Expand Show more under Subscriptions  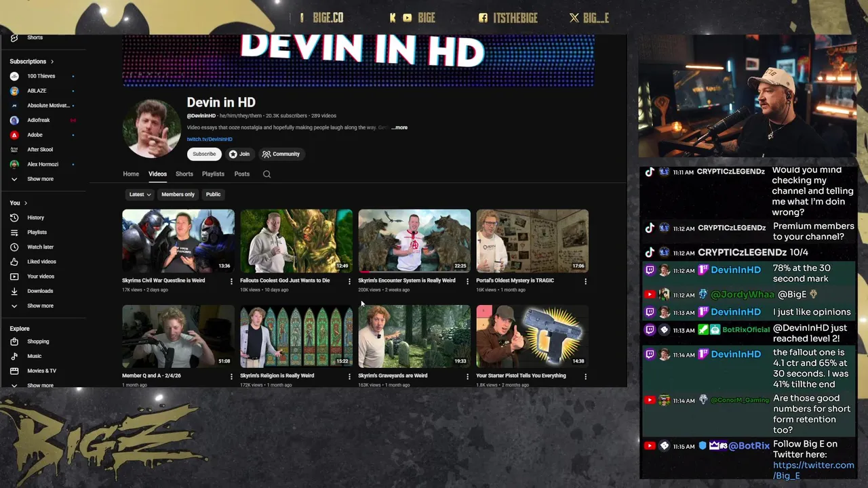tap(40, 179)
